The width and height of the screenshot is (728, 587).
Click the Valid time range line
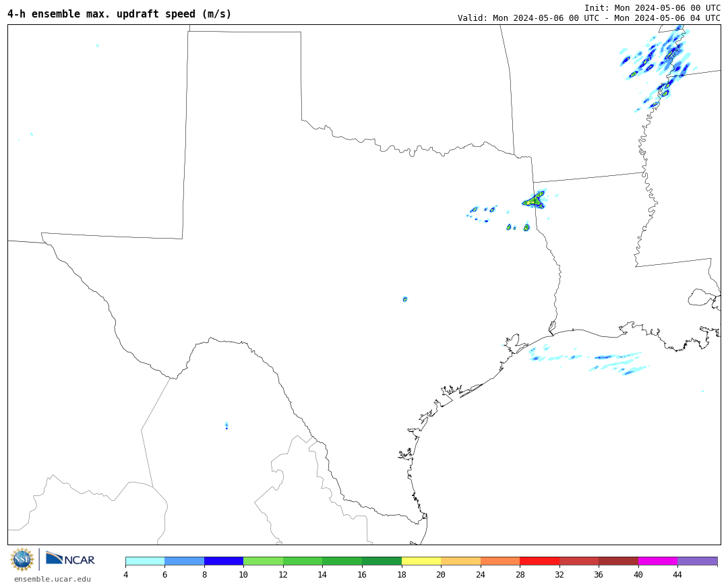(588, 18)
